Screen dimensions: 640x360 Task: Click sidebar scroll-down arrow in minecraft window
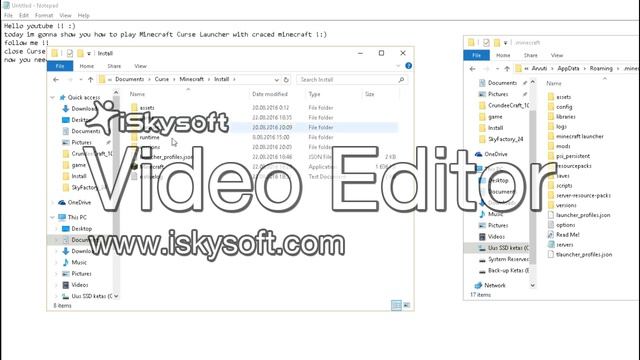click(533, 285)
